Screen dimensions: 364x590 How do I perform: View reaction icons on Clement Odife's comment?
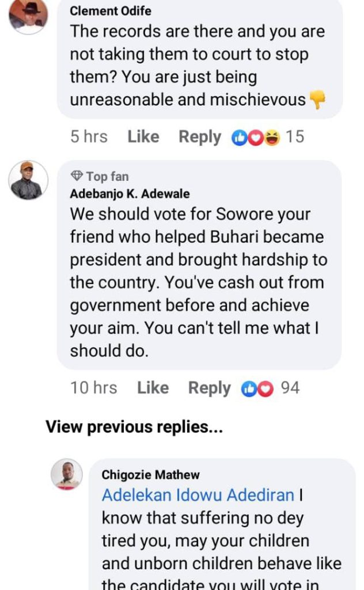[x=256, y=137]
